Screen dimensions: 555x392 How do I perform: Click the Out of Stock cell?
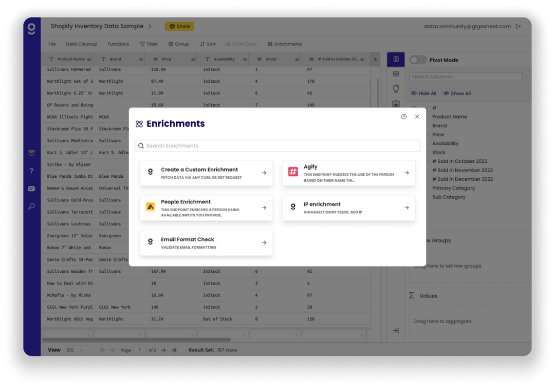[x=217, y=319]
